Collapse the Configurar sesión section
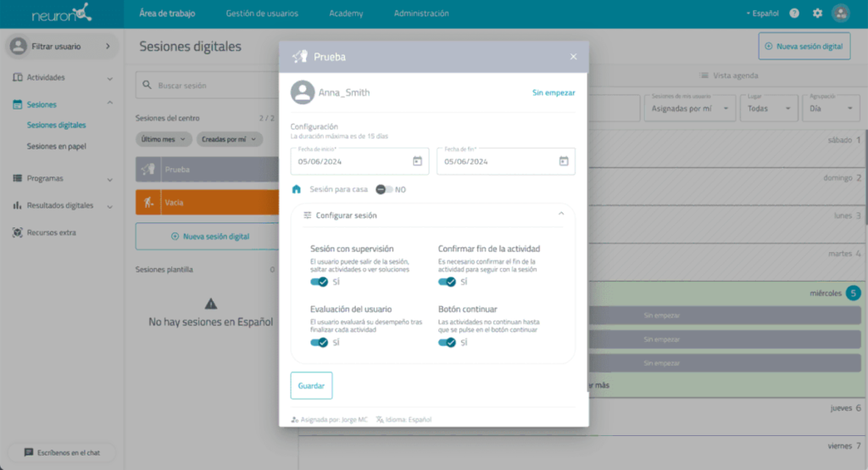The image size is (868, 470). click(x=561, y=215)
